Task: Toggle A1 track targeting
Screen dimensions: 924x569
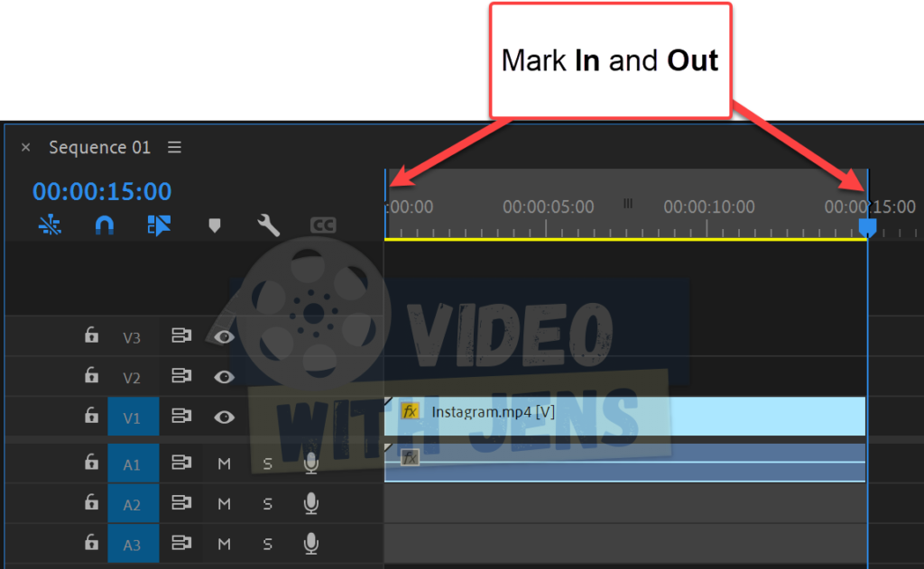Action: (x=134, y=464)
